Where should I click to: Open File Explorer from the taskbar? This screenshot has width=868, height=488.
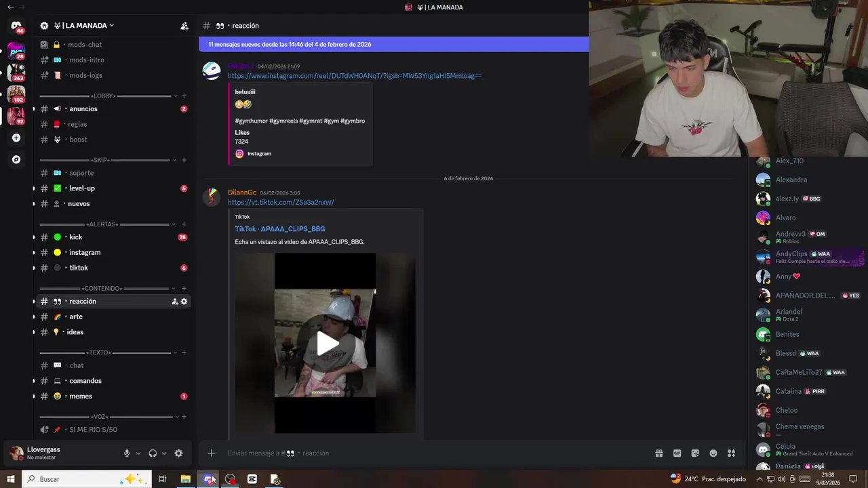click(x=185, y=479)
